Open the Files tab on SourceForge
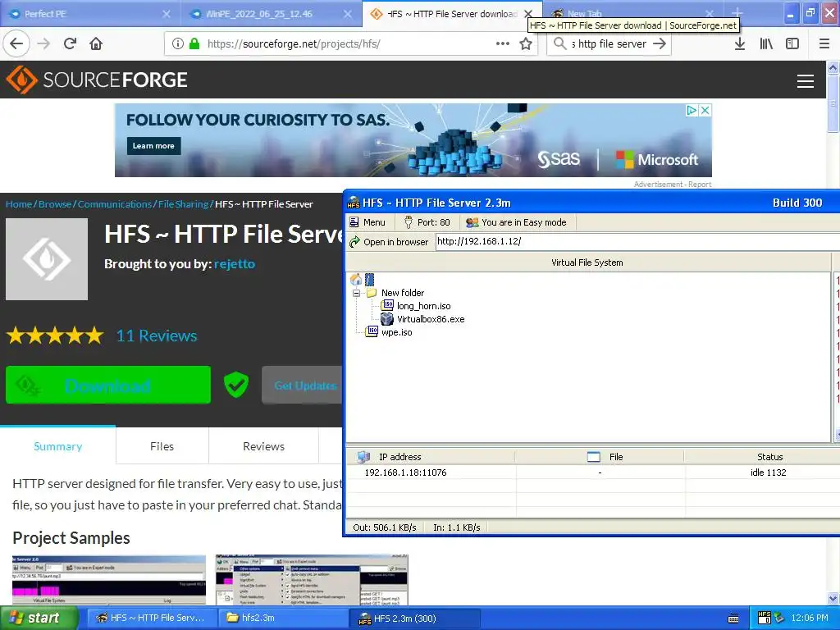840x630 pixels. [162, 446]
